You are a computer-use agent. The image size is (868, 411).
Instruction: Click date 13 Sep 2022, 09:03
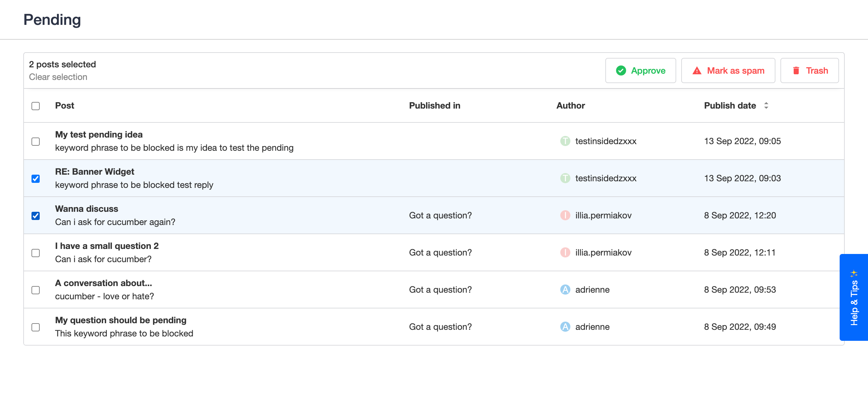(x=742, y=178)
